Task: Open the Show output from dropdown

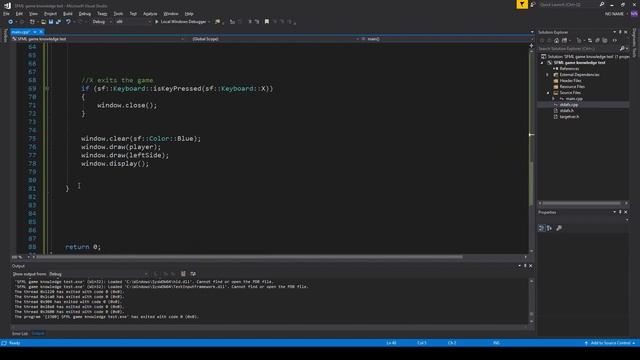Action: pos(99,274)
